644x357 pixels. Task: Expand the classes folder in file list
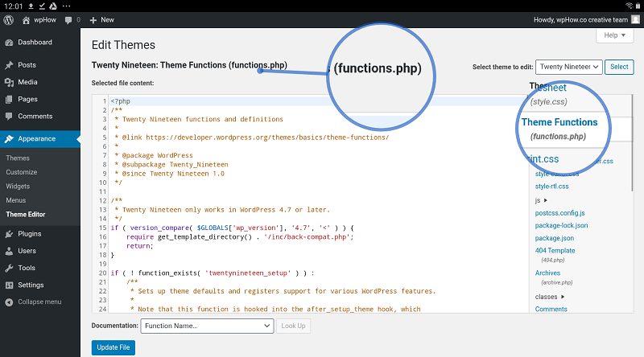pos(550,297)
